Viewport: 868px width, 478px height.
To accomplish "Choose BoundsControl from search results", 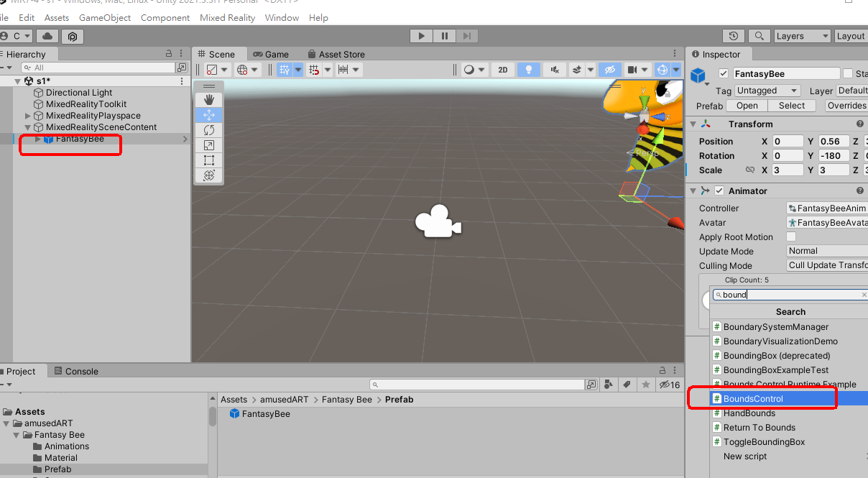I will [788, 398].
